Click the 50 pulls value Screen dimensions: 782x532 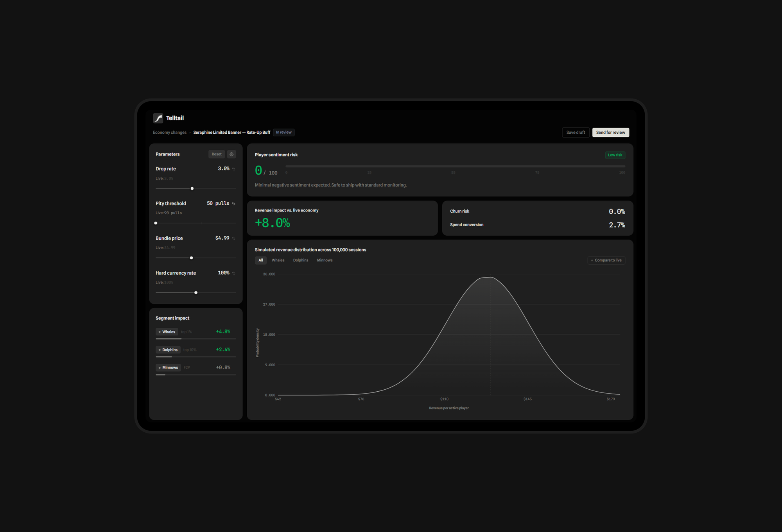click(218, 203)
